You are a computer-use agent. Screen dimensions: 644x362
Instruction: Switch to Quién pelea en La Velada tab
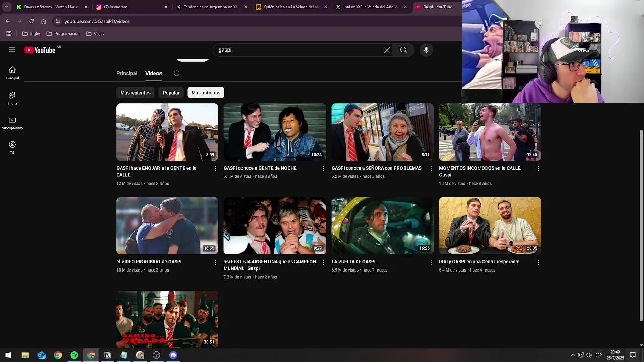[x=291, y=7]
